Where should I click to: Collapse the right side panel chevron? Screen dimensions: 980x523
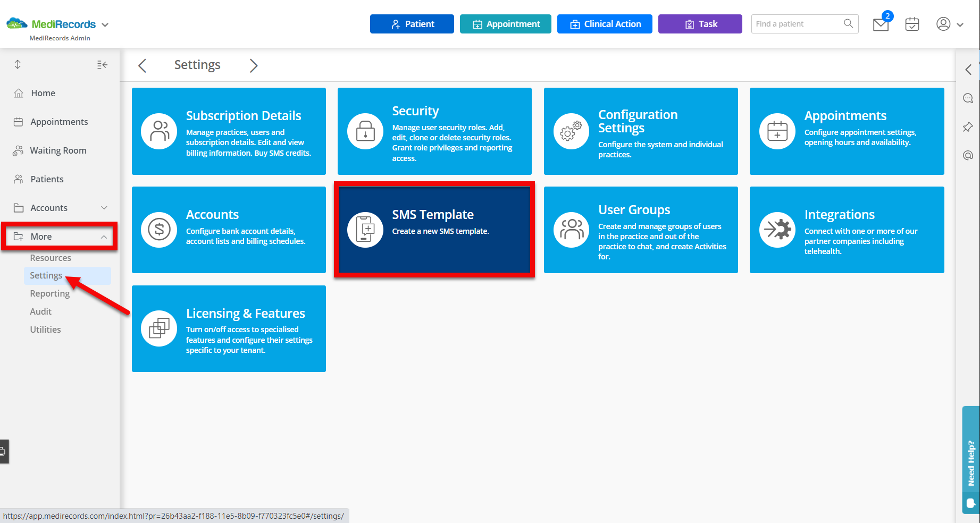coord(968,69)
